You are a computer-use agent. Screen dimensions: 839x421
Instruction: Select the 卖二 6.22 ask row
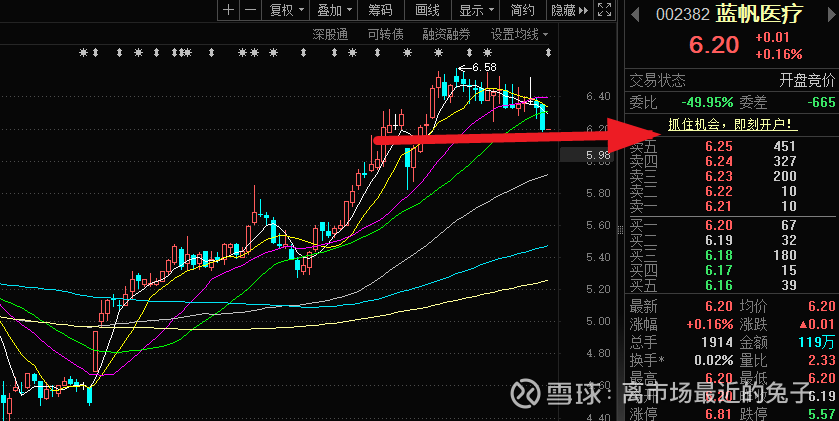(732, 192)
